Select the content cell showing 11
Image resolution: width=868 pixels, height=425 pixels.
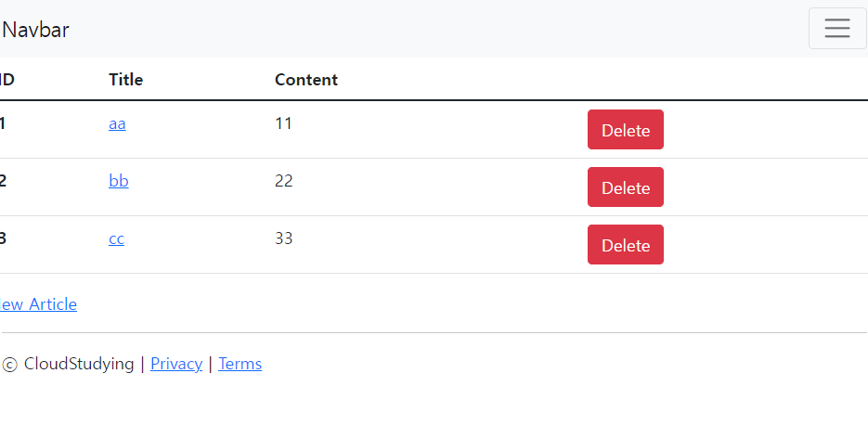click(x=284, y=123)
